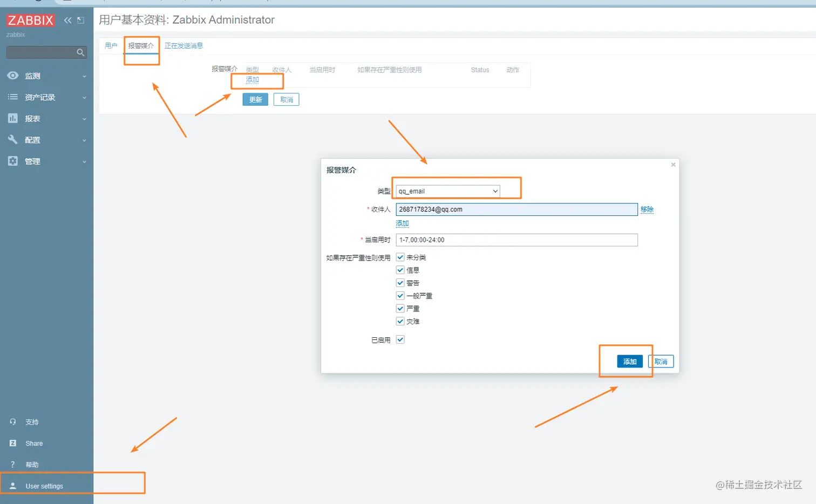
Task: Switch to the 报警媒介 tab
Action: click(141, 46)
